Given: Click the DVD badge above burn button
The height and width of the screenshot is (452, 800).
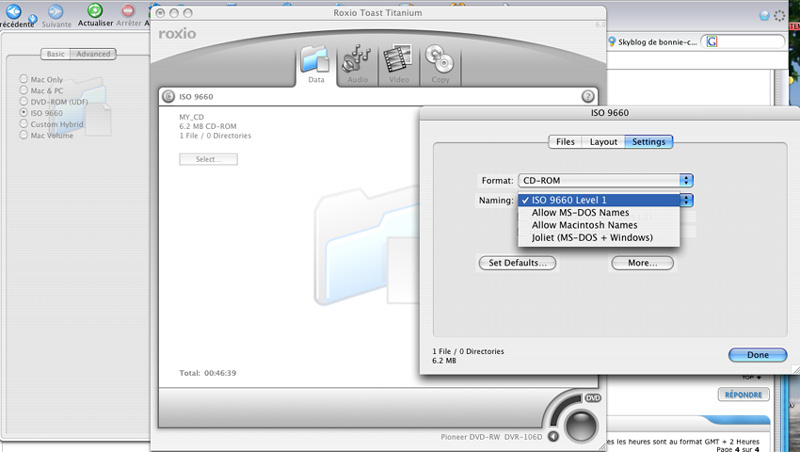Looking at the screenshot, I should 592,398.
